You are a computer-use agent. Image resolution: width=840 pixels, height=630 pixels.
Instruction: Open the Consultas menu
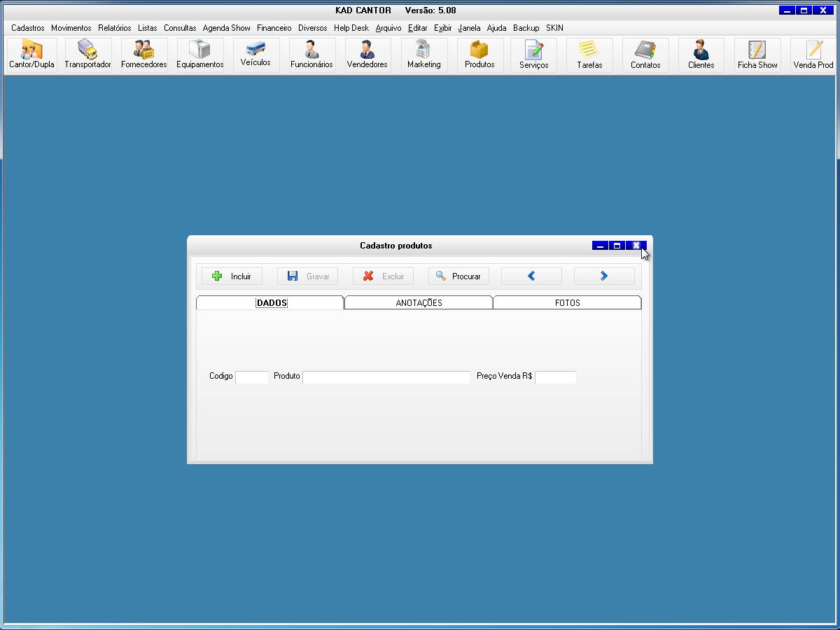[x=180, y=28]
